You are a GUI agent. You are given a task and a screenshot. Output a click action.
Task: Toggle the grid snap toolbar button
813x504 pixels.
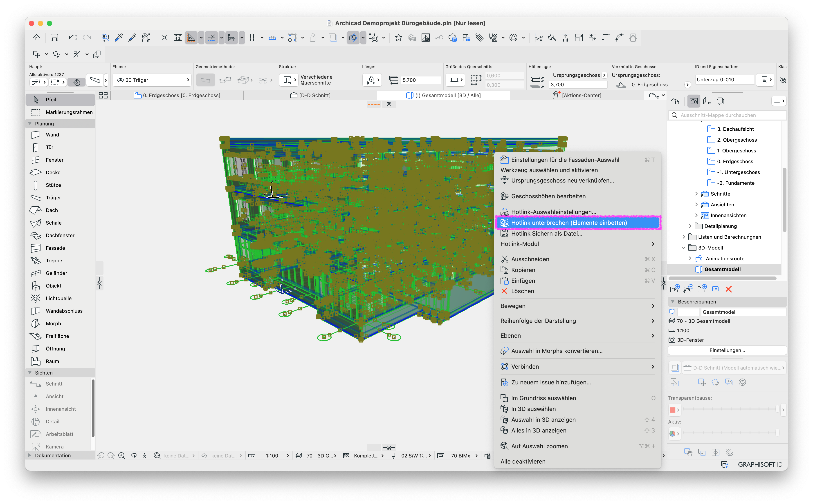[252, 38]
